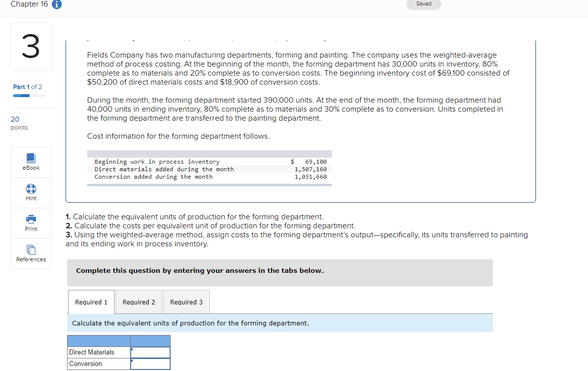Click the Saved status button

pyautogui.click(x=424, y=4)
